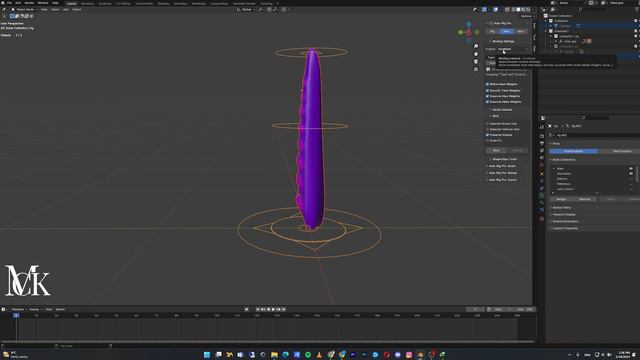Image resolution: width=640 pixels, height=360 pixels.
Task: Open the taskbar weather widget
Action: pos(15,355)
